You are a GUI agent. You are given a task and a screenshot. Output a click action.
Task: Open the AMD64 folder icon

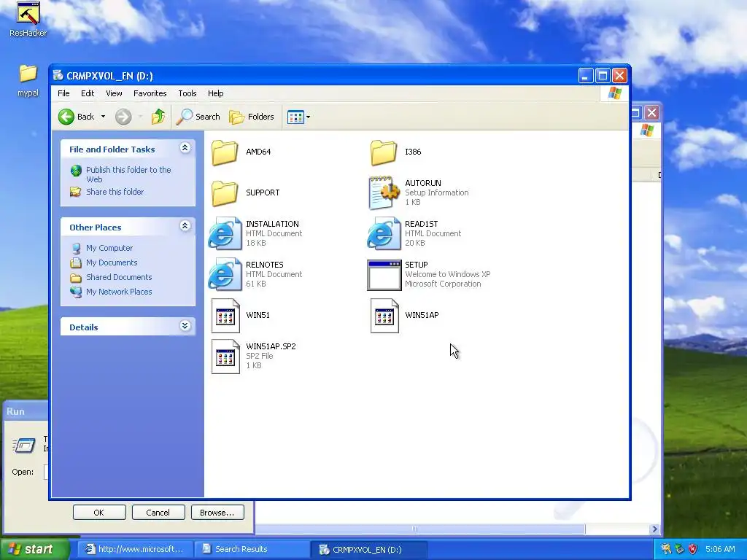(x=225, y=152)
